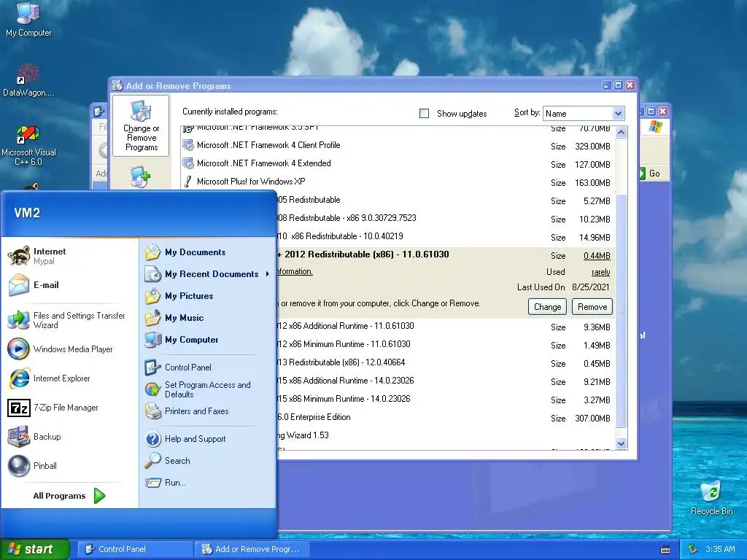The image size is (747, 560).
Task: Open Printers and Faxes
Action: pos(207,411)
